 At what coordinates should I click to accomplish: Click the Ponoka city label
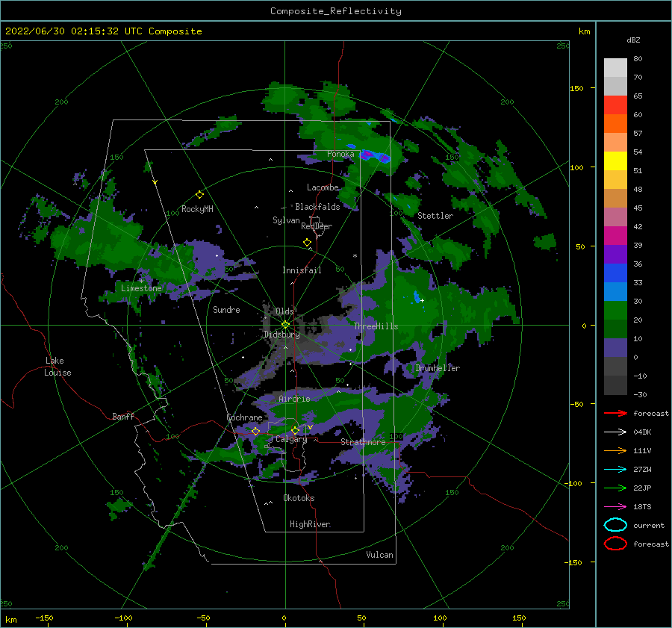tap(340, 154)
